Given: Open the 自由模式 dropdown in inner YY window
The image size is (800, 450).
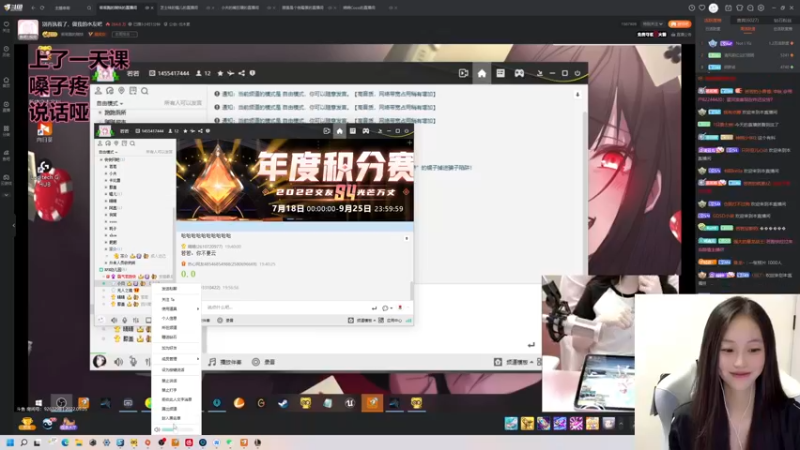Looking at the screenshot, I should (108, 152).
